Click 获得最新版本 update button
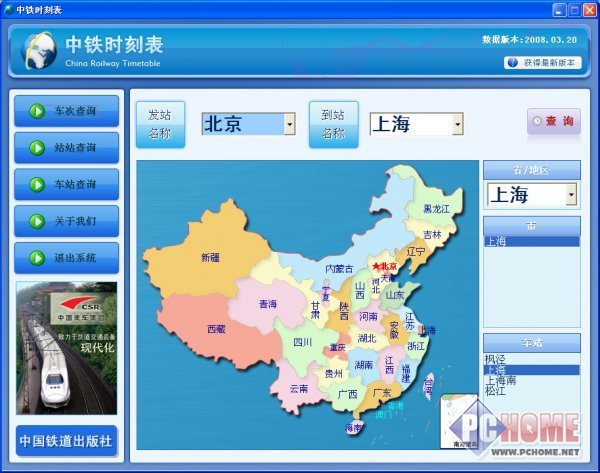 pos(543,63)
